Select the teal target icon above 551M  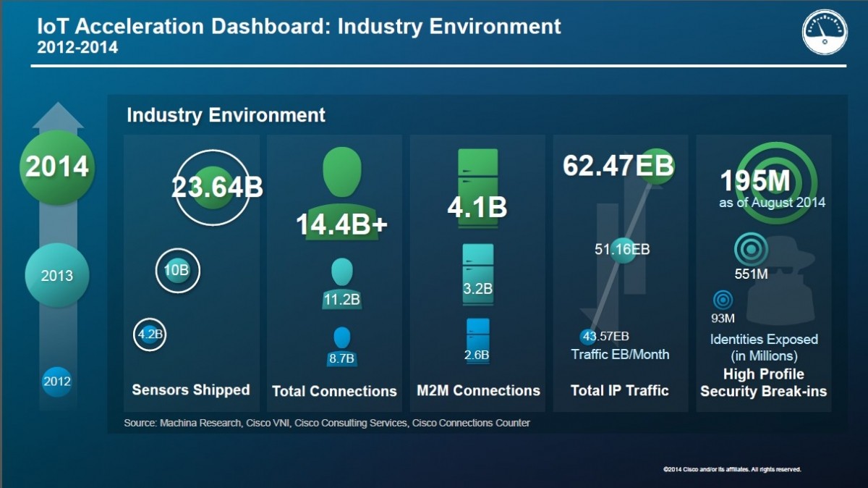point(751,251)
